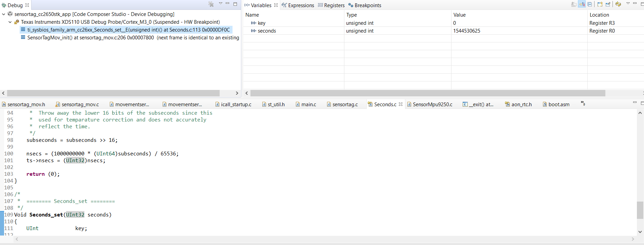Click the Remove All Terminated Launches icon
The width and height of the screenshot is (644, 245).
point(211,4)
